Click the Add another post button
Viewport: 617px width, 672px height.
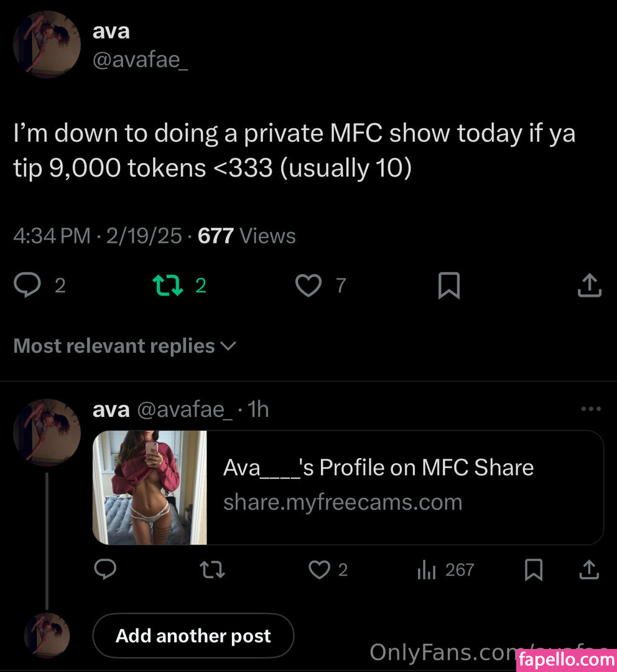193,636
